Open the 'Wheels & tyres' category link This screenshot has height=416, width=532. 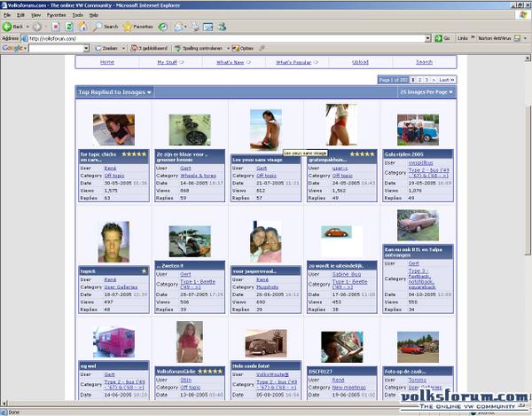coord(198,176)
